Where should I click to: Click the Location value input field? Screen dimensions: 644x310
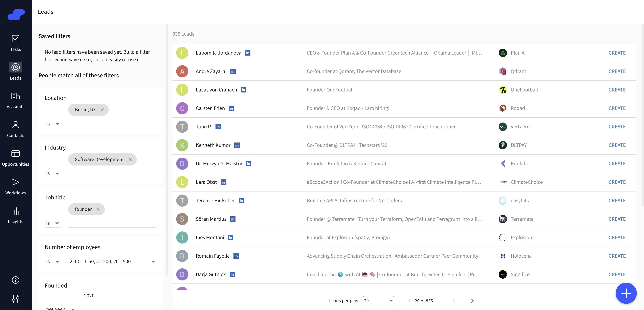point(112,124)
